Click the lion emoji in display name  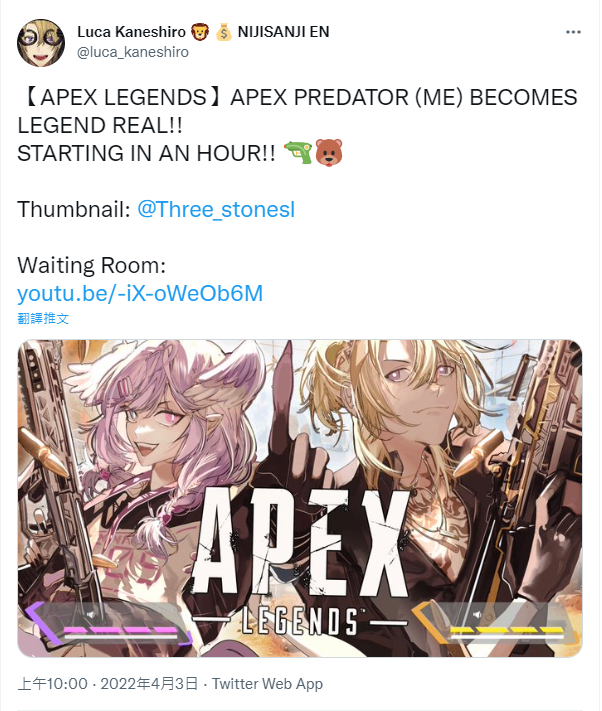pyautogui.click(x=199, y=32)
